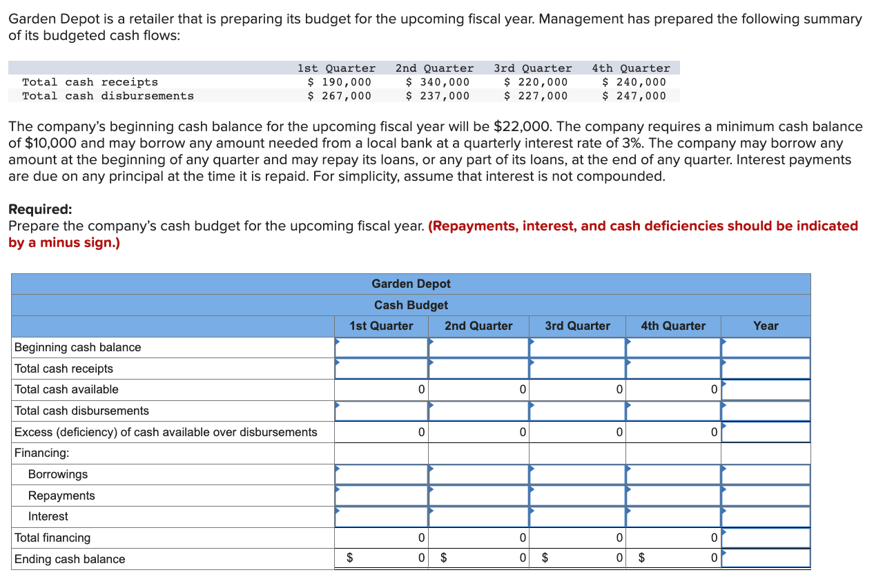Click the 'Garden Depot' table title
Viewport: 874px width, 588px height.
coord(411,284)
